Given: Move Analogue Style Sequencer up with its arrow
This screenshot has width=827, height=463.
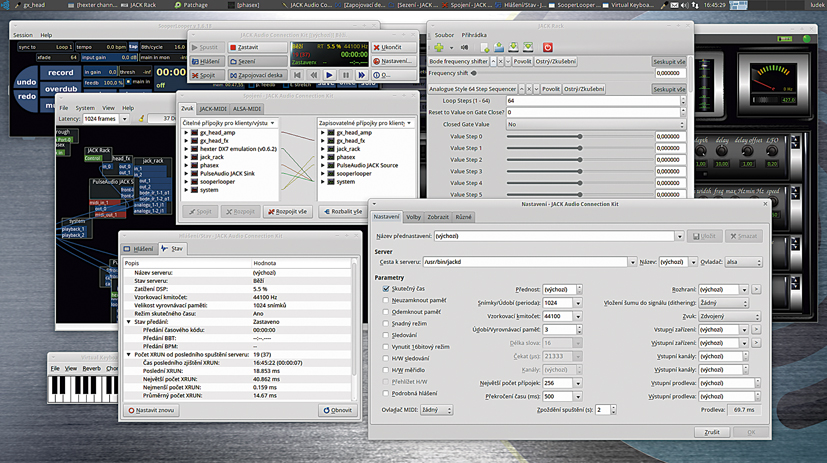Looking at the screenshot, I should [522, 89].
